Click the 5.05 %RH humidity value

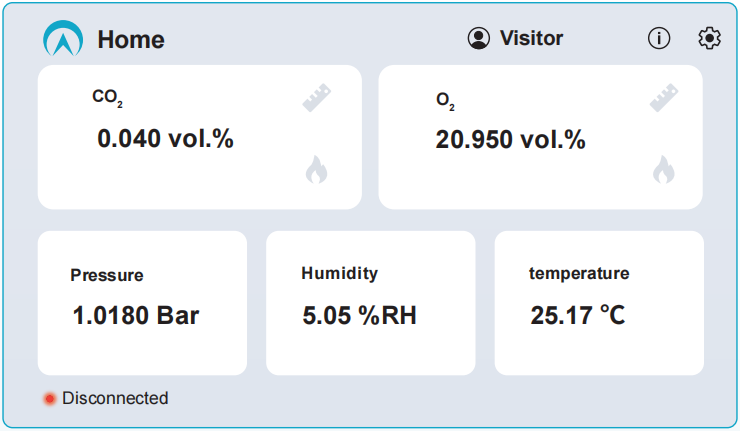pos(359,315)
